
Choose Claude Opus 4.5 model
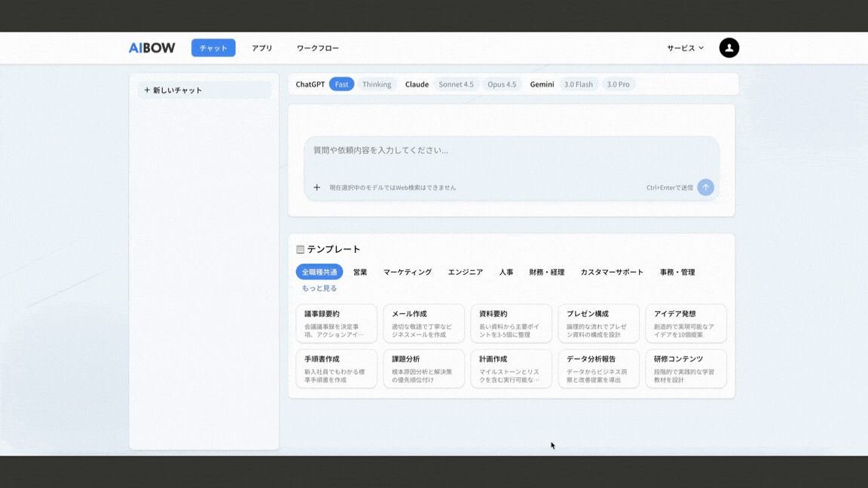tap(502, 84)
